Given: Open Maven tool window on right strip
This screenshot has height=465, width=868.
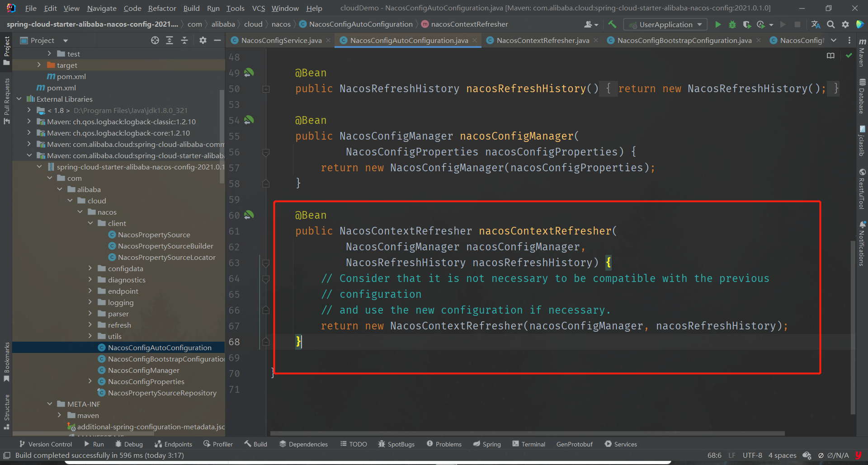Looking at the screenshot, I should pyautogui.click(x=862, y=52).
